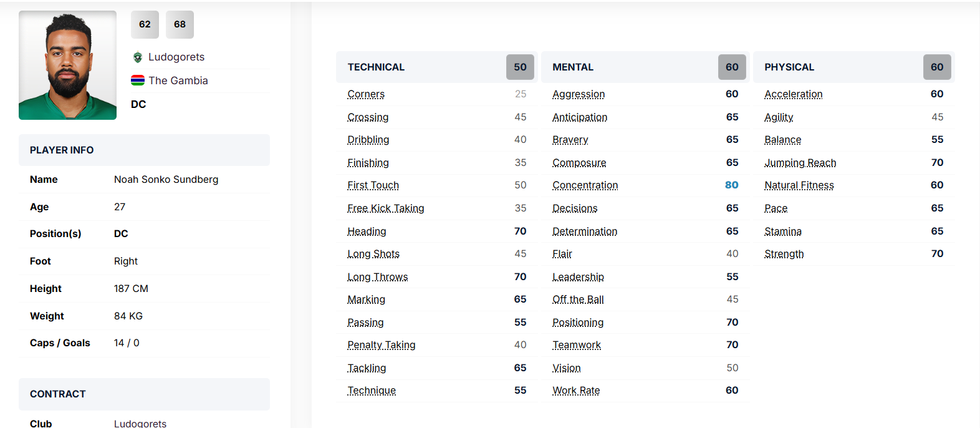
Task: Click the Natural Fitness attribute label
Action: pos(799,185)
